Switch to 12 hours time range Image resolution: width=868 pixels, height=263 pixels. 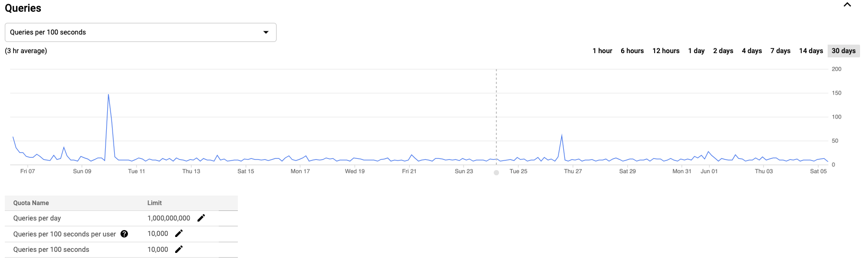666,51
